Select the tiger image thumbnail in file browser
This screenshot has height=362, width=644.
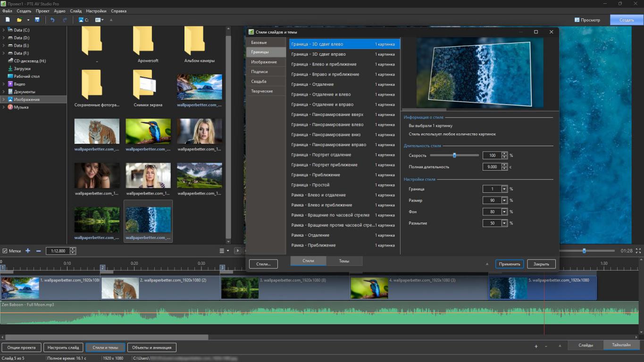97,131
